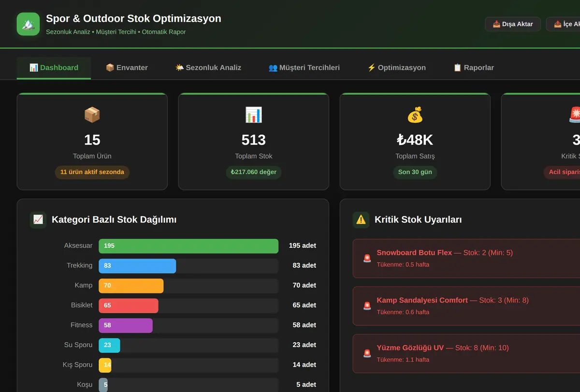Viewport: 580px width, 392px height.
Task: Click the orange Kamp stock bar
Action: pyautogui.click(x=131, y=285)
